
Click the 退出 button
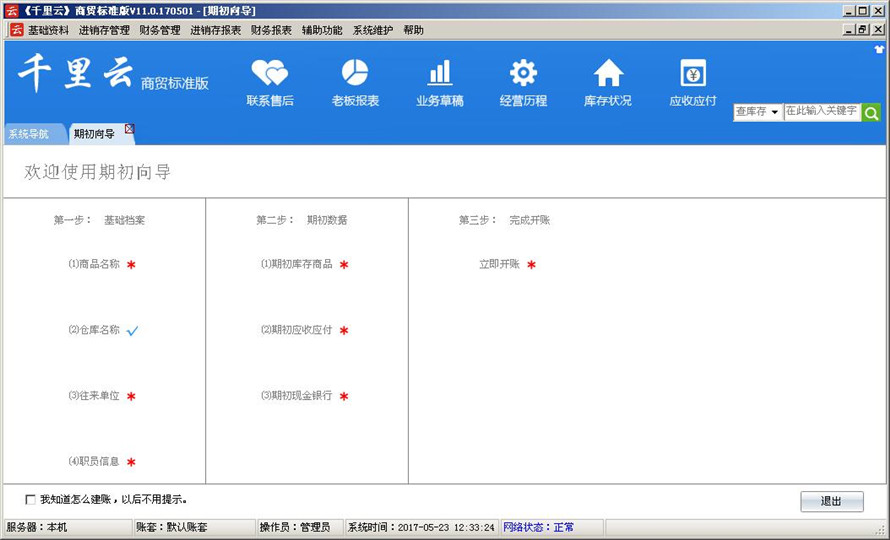tap(831, 501)
